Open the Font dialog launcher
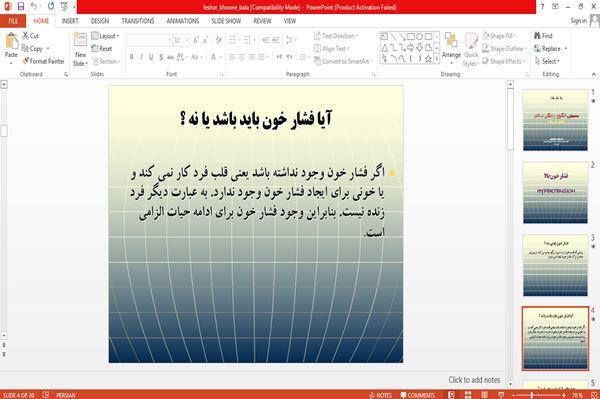 222,75
